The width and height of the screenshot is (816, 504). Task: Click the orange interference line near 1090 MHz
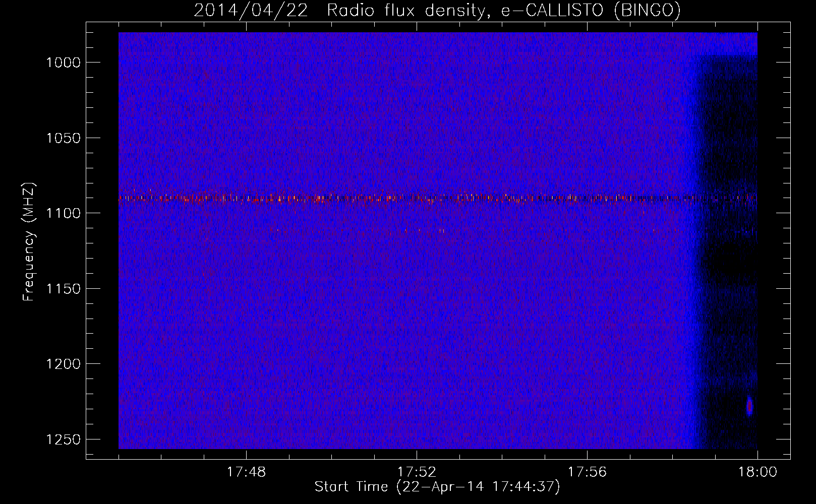coord(438,198)
